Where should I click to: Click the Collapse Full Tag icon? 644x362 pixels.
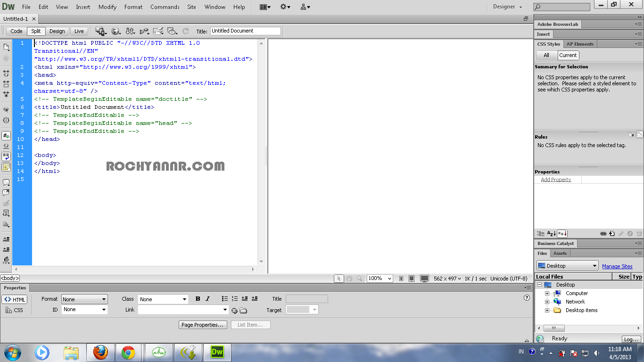[x=6, y=74]
